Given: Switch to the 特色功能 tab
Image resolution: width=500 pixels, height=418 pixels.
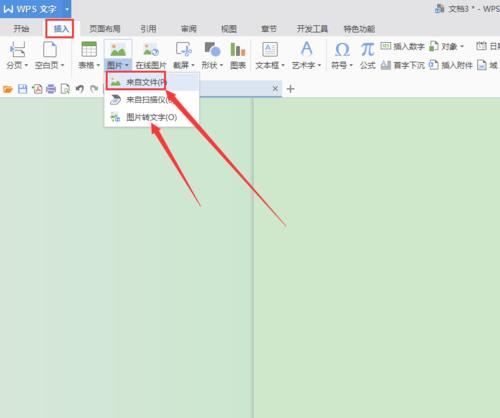Looking at the screenshot, I should 359,29.
